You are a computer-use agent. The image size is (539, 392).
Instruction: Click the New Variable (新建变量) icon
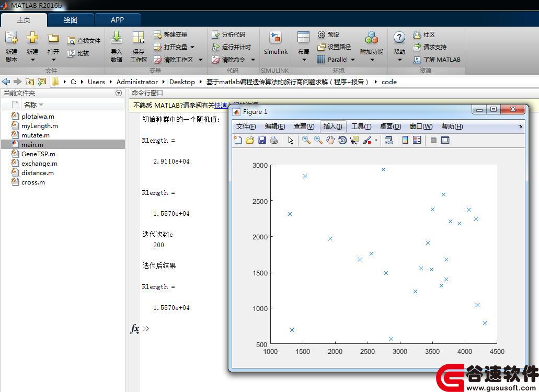pos(157,34)
